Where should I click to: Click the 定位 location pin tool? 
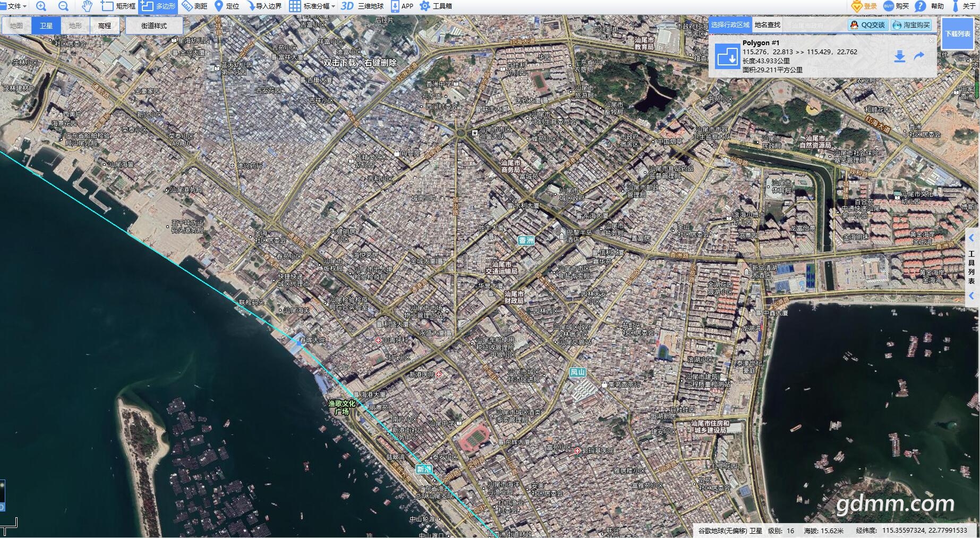[x=226, y=6]
